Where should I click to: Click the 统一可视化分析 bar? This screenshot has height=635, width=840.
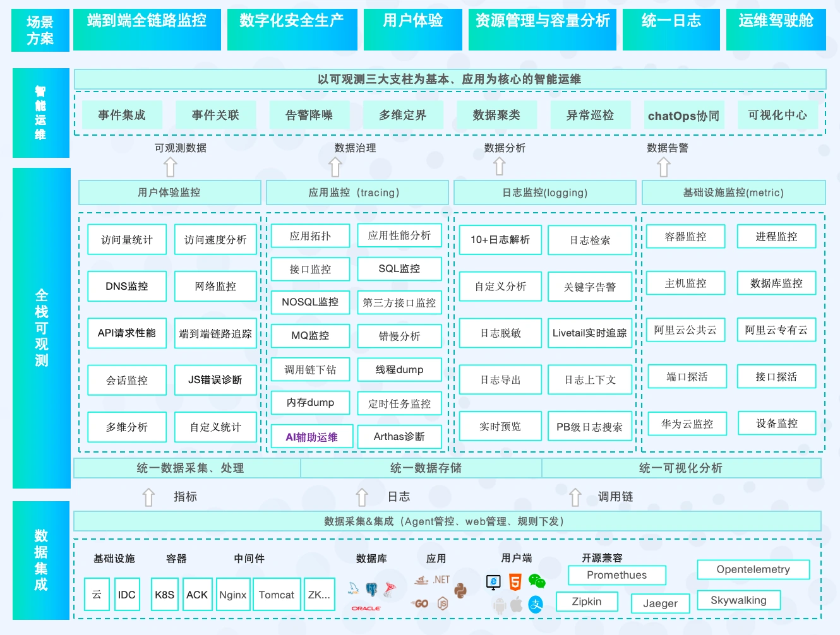point(681,468)
